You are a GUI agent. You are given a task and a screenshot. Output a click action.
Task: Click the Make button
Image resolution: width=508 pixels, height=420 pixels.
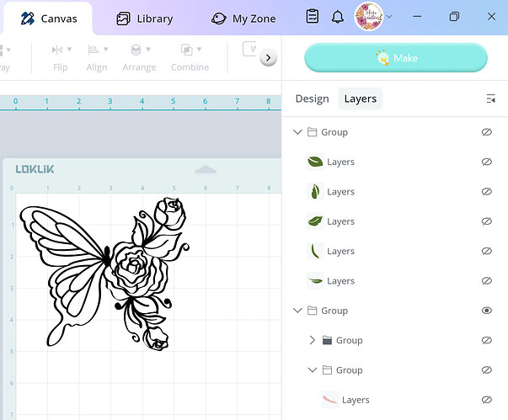(396, 58)
